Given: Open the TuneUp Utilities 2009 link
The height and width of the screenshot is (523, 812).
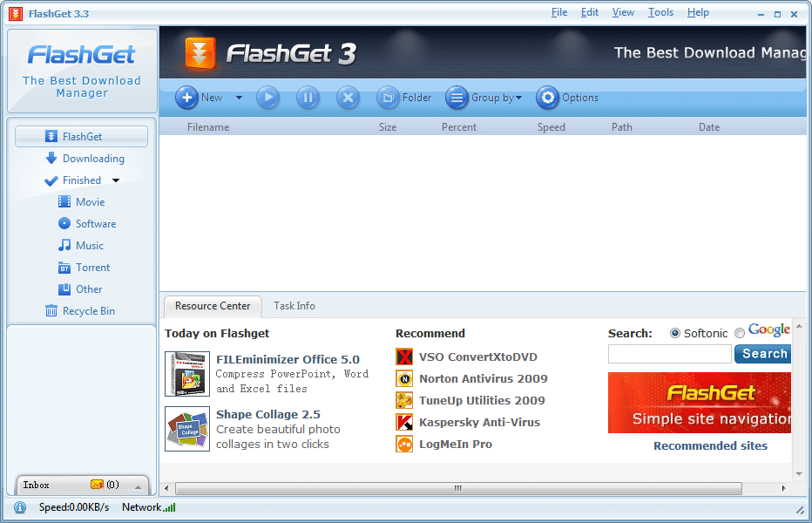Looking at the screenshot, I should point(482,400).
